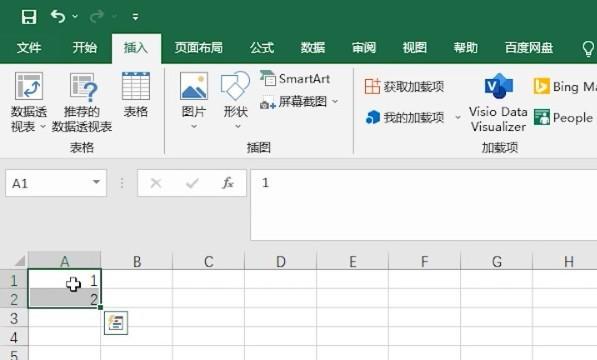This screenshot has height=360, width=597.
Task: Click the 图片 picture icon
Action: point(194,86)
